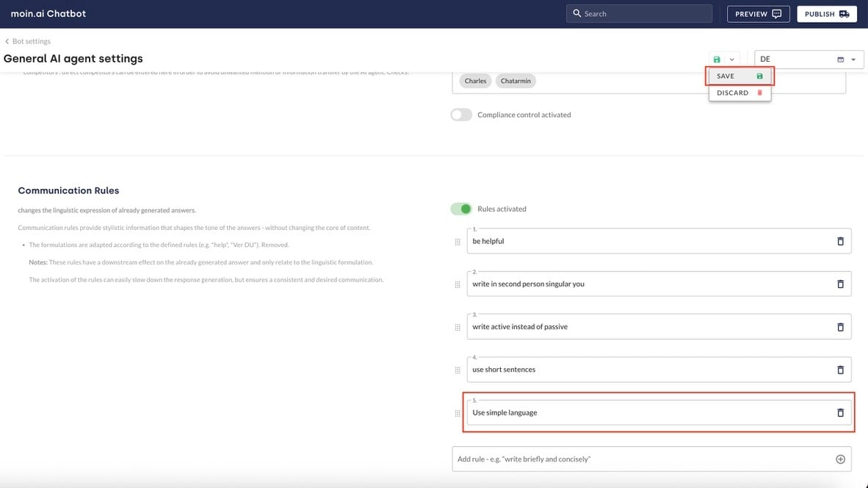868x488 pixels.
Task: Go back to Bot settings
Action: [28, 41]
